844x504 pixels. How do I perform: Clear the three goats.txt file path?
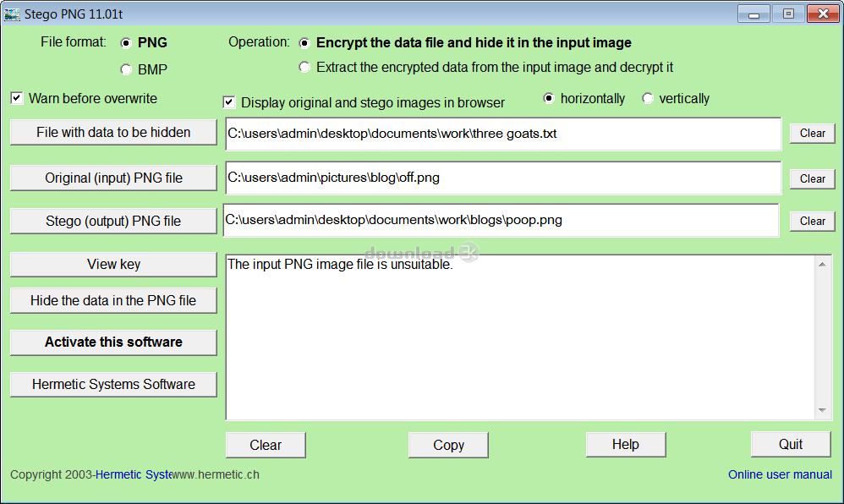click(812, 134)
